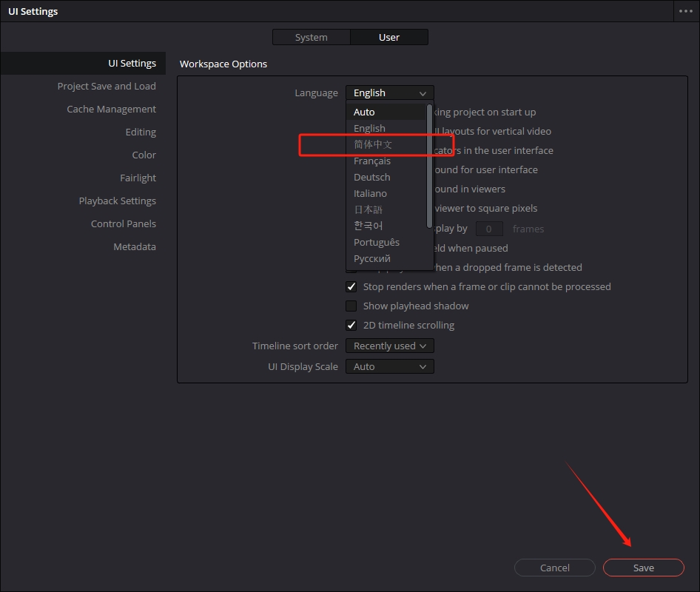Go to Fairlight settings

point(138,178)
